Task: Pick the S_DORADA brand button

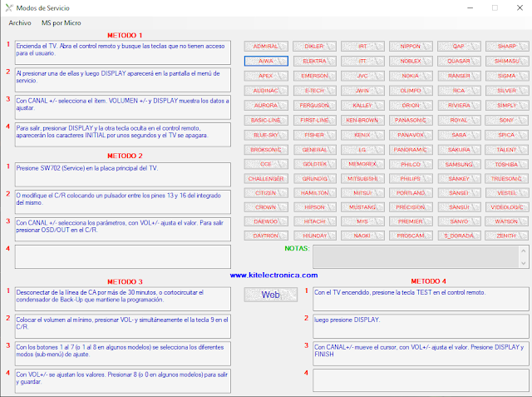Action: 459,236
